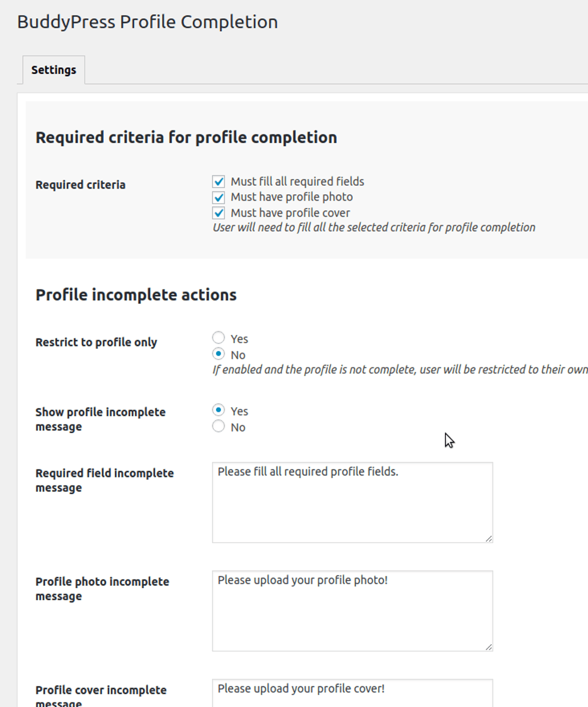Screen dimensions: 588x707
Task: Enable 'Must fill all required fields' criterion
Action: (x=220, y=180)
